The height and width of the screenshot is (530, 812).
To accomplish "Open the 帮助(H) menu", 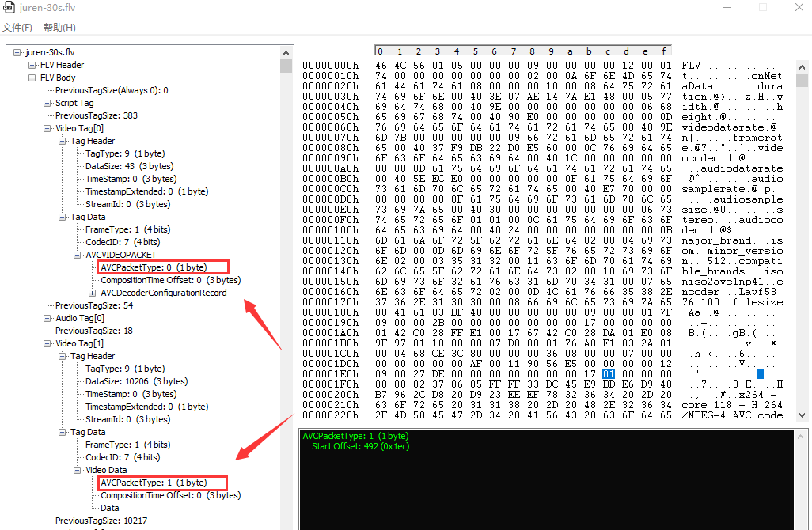I will click(59, 28).
